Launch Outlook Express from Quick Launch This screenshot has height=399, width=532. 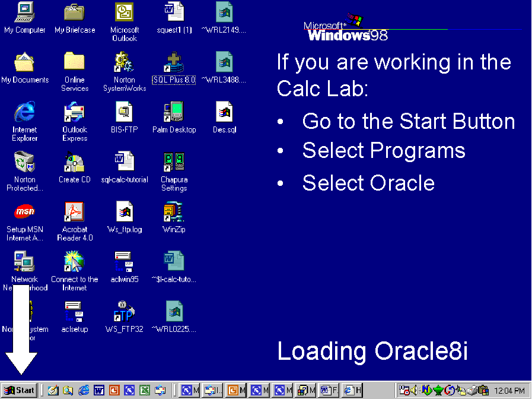pos(160,391)
